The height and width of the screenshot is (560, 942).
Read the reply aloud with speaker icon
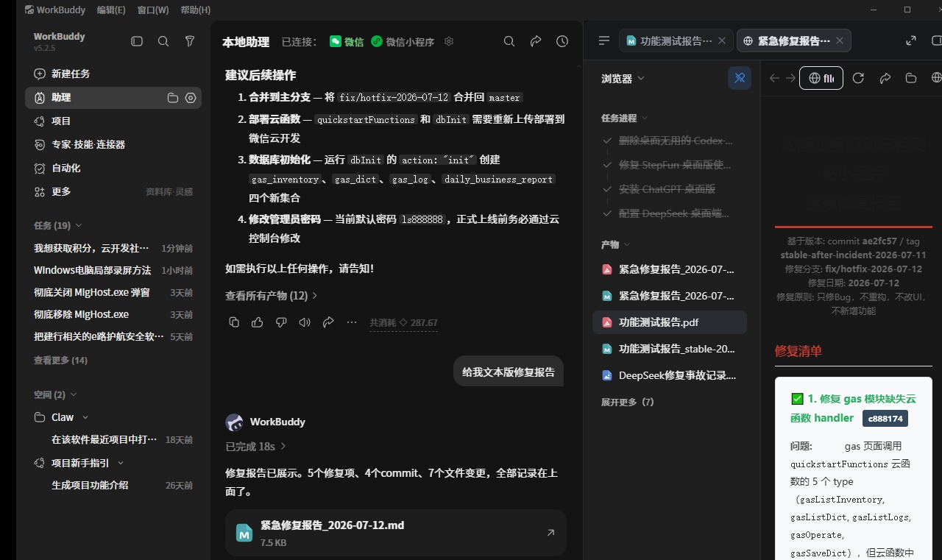(305, 322)
